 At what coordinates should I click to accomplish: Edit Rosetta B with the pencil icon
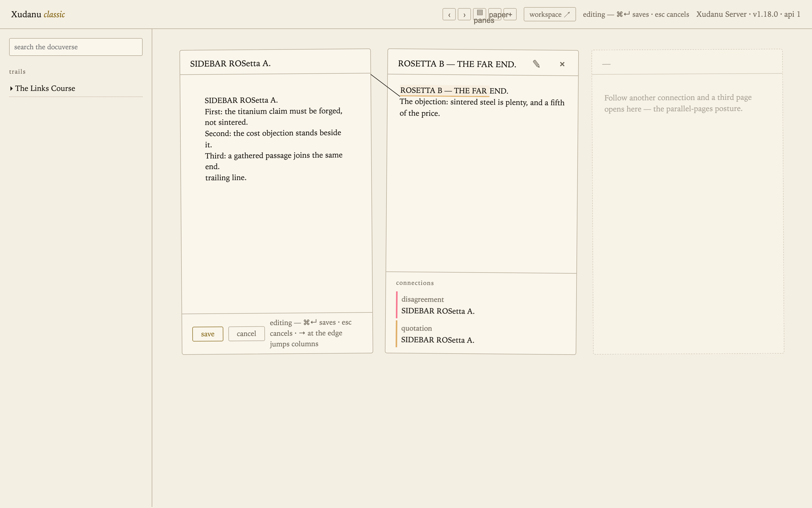click(x=536, y=64)
